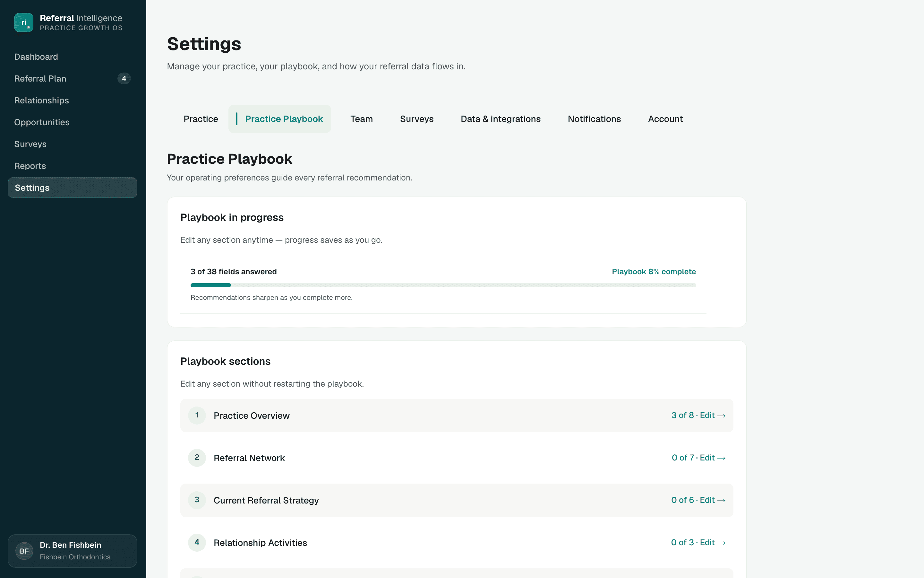
Task: Edit Current Referral Strategy via 0 of 6 link
Action: click(698, 500)
